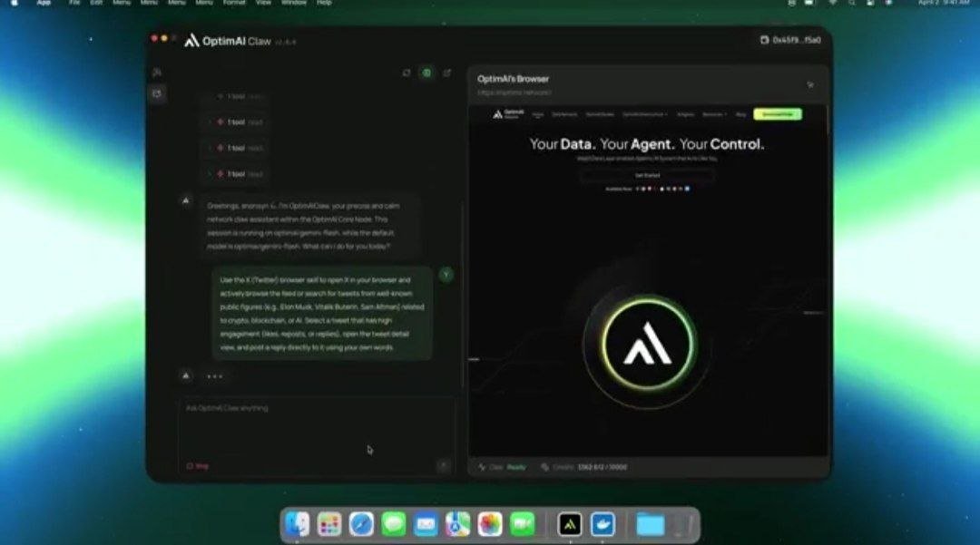
Task: Open the Apple menu
Action: tap(14, 3)
